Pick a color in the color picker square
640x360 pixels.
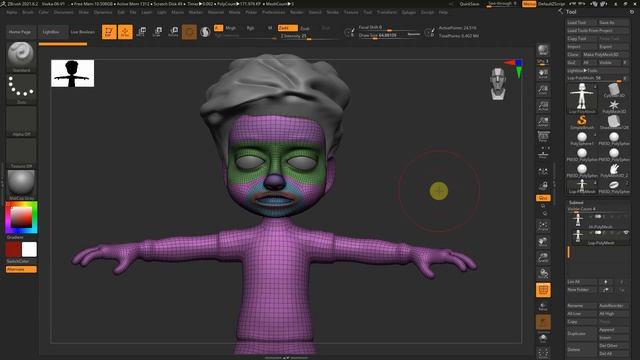(x=21, y=217)
